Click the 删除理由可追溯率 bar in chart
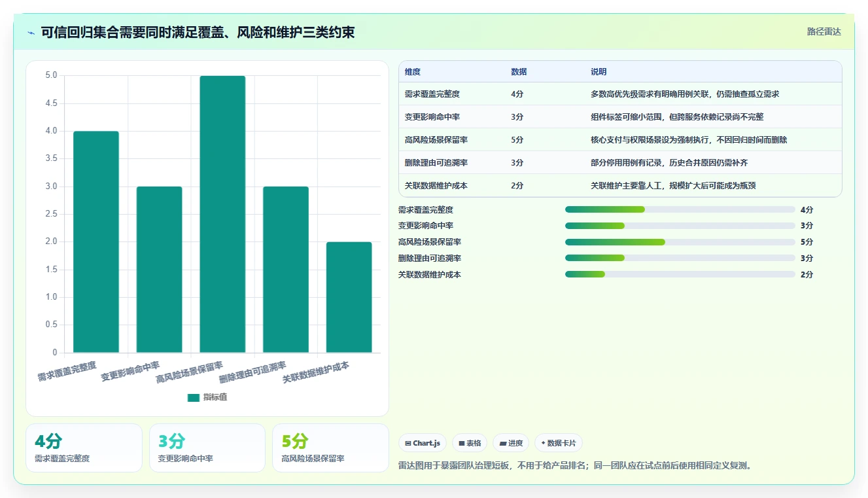This screenshot has height=498, width=868. click(286, 270)
